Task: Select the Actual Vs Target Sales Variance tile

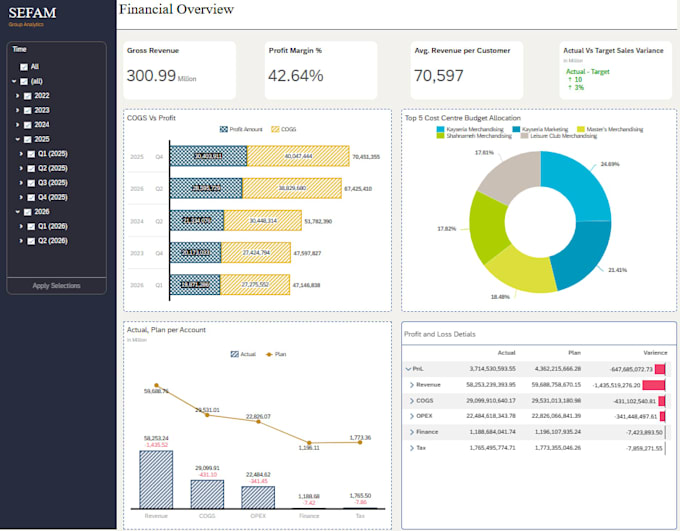Action: [615, 70]
